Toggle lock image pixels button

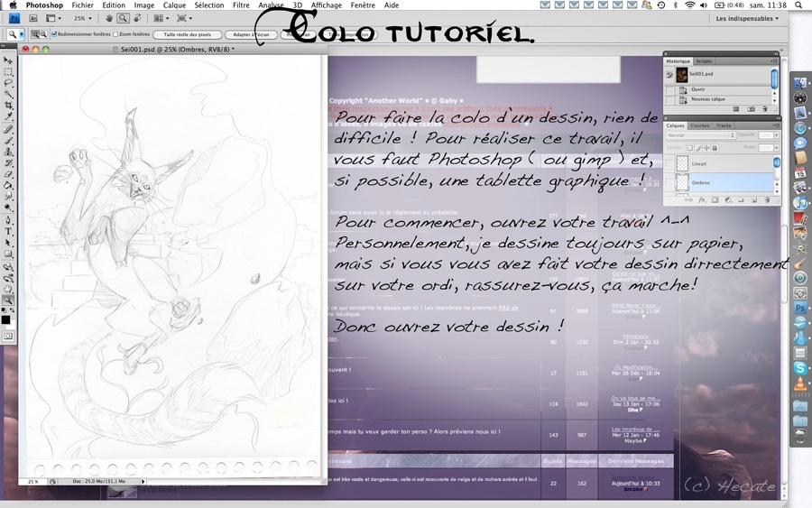[x=698, y=148]
